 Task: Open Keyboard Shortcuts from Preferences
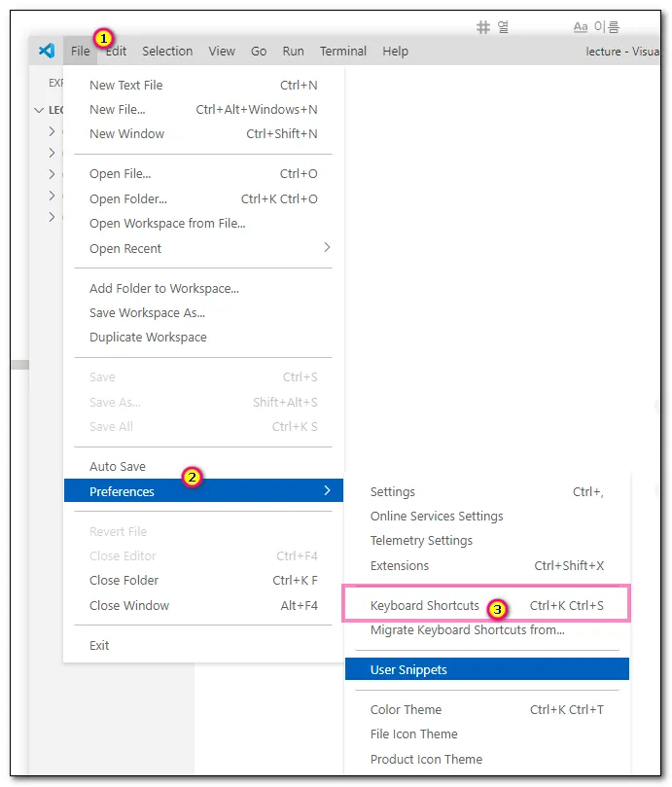tap(425, 605)
